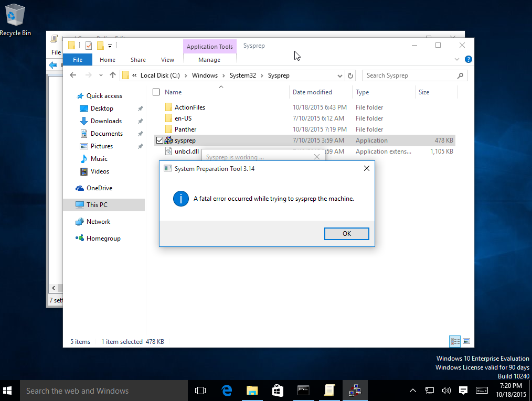Click the sysprep application icon
Viewport: 532px width, 401px height.
tap(168, 140)
